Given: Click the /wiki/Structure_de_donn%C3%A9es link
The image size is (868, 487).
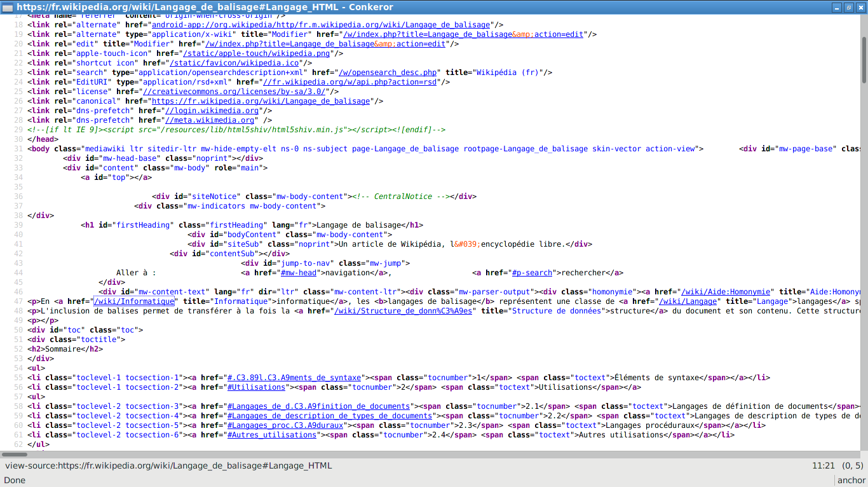Looking at the screenshot, I should click(x=403, y=311).
